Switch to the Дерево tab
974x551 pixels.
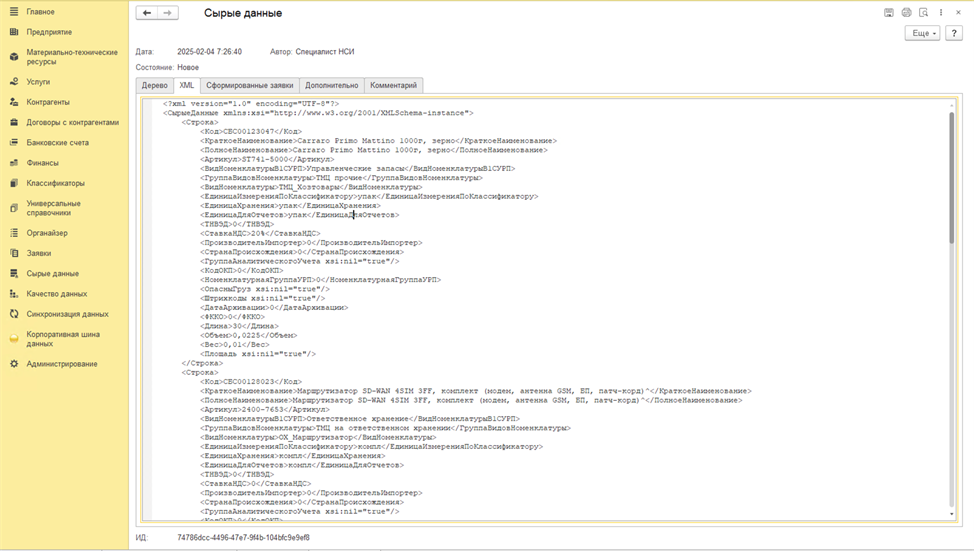point(154,86)
